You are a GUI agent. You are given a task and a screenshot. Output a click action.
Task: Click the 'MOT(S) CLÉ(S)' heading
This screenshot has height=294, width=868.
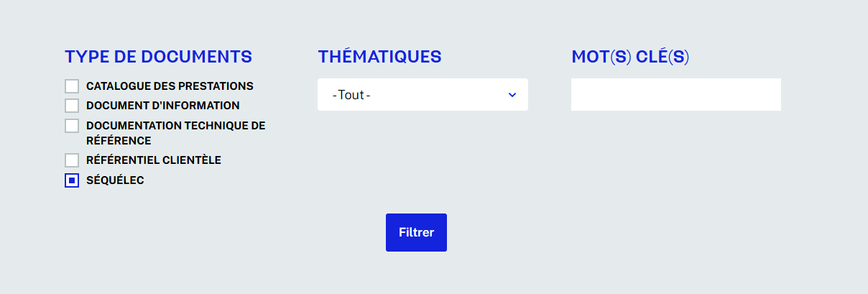tap(630, 57)
